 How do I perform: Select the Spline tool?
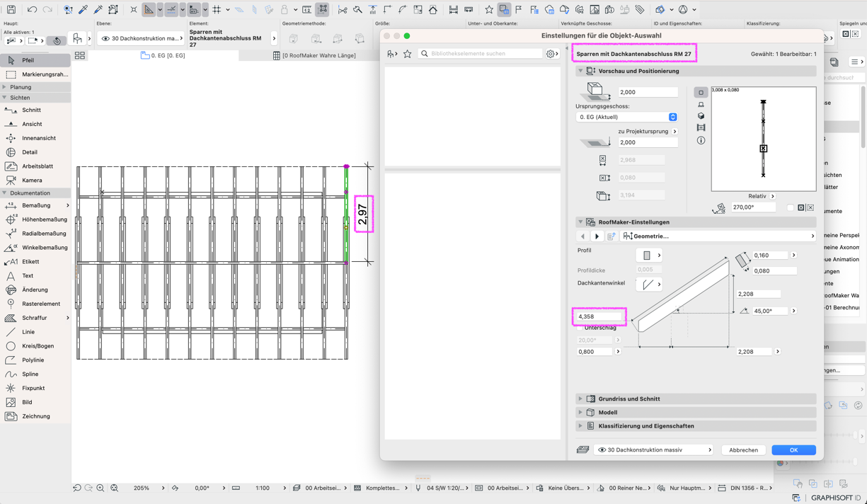coord(35,374)
